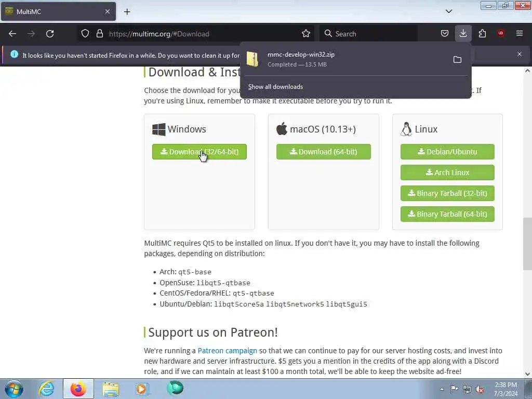Launch Internet Explorer from taskbar
The image size is (532, 399).
pyautogui.click(x=46, y=389)
